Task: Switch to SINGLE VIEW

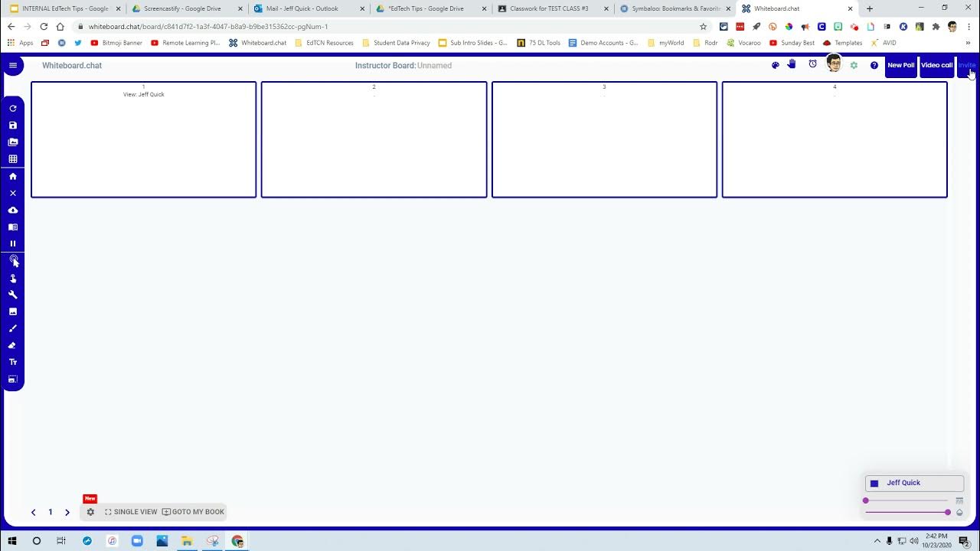Action: pos(131,512)
